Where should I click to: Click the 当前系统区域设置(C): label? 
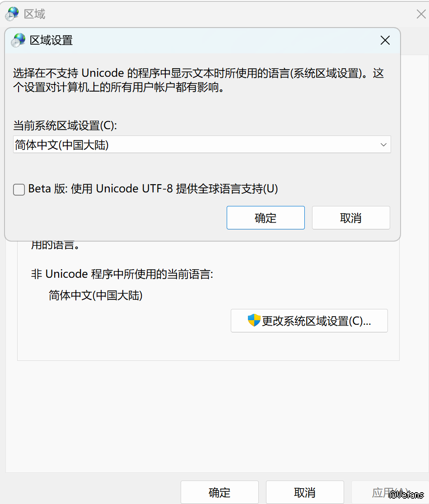coord(65,125)
